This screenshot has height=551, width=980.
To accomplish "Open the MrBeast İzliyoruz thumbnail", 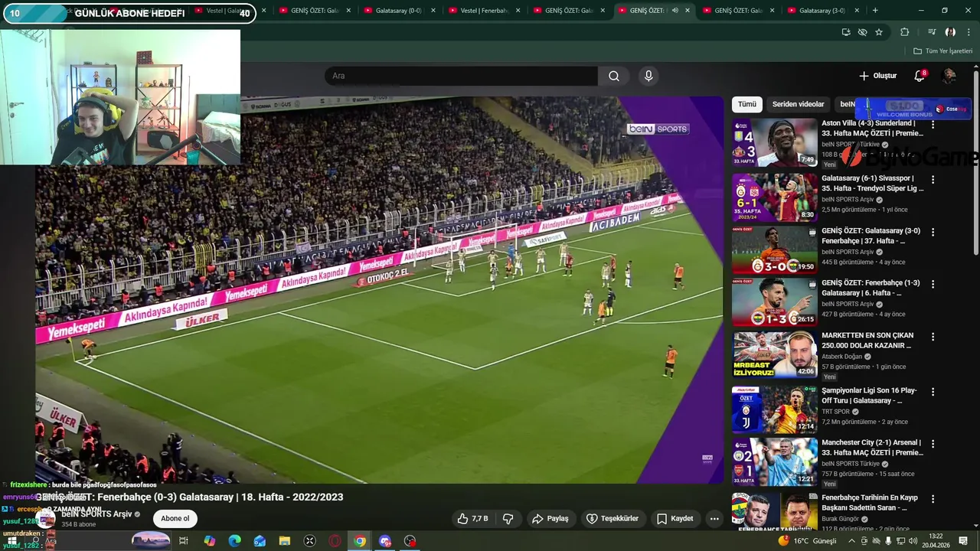I will [774, 354].
